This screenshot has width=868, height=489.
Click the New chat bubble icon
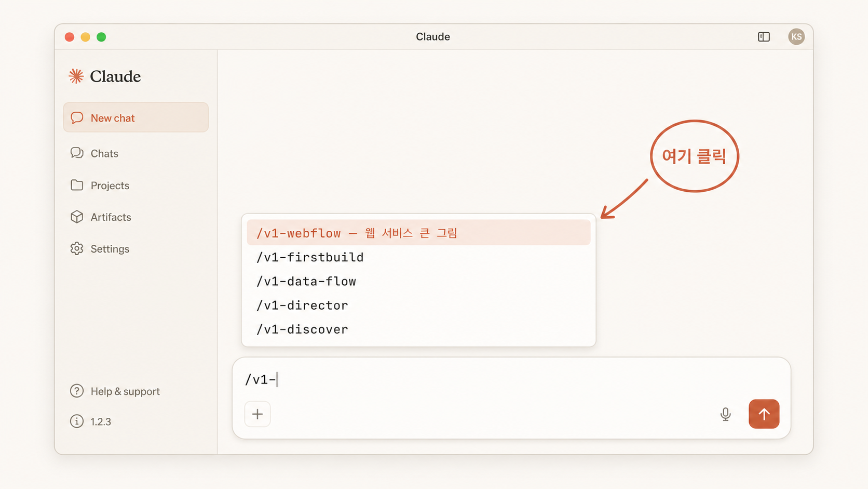[77, 117]
